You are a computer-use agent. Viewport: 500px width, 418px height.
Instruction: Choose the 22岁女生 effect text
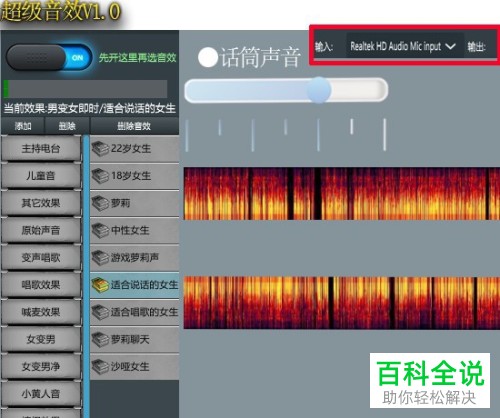[x=131, y=149]
